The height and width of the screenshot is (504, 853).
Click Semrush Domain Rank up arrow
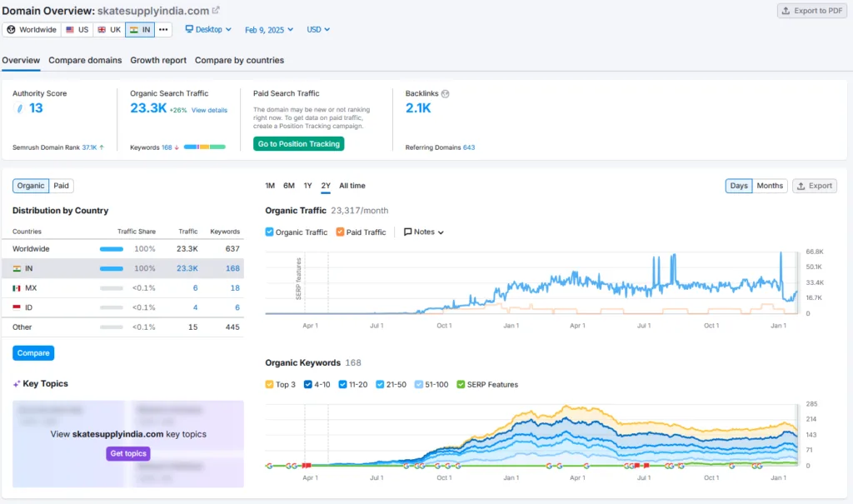(102, 147)
